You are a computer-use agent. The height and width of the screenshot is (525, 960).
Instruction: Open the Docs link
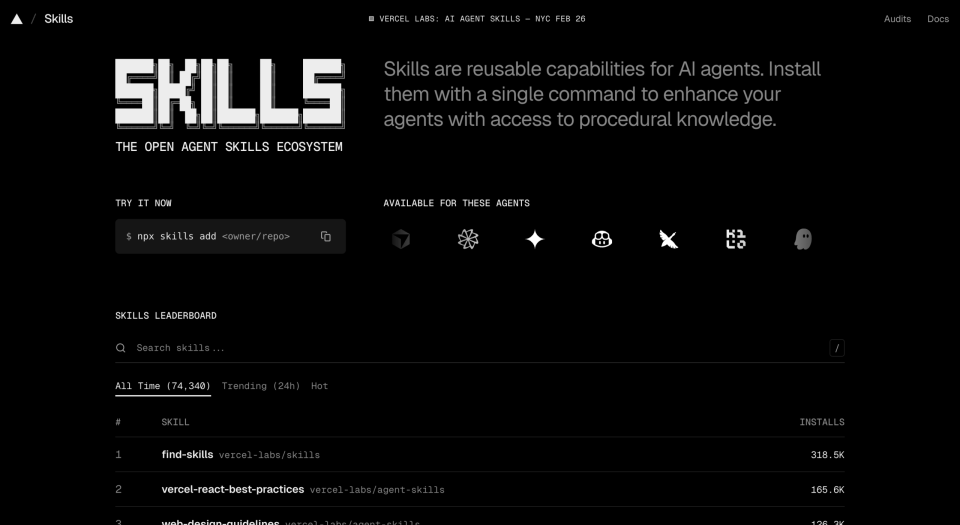(x=937, y=19)
